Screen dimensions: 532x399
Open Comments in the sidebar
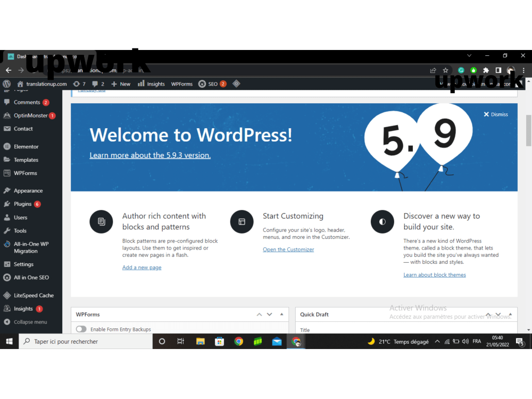click(x=31, y=102)
